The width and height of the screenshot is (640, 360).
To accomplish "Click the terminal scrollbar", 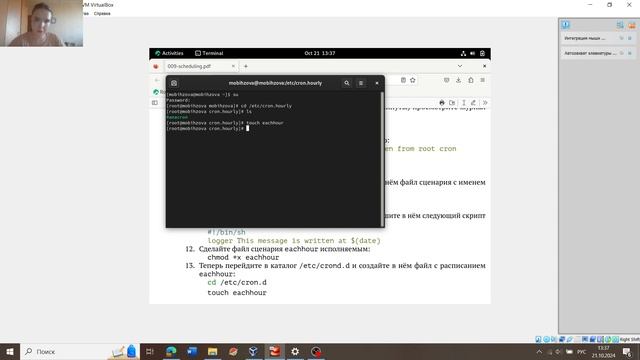I will (x=382, y=159).
